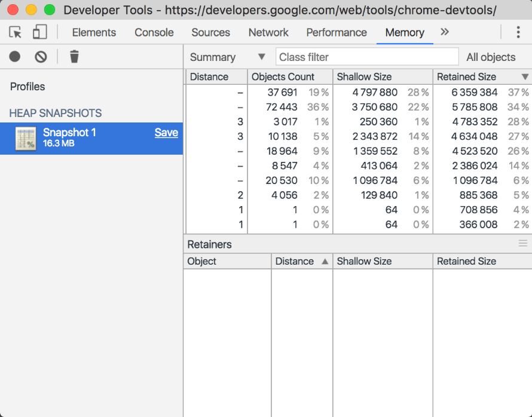Click objects count value 4 056
The image size is (532, 417).
(285, 195)
